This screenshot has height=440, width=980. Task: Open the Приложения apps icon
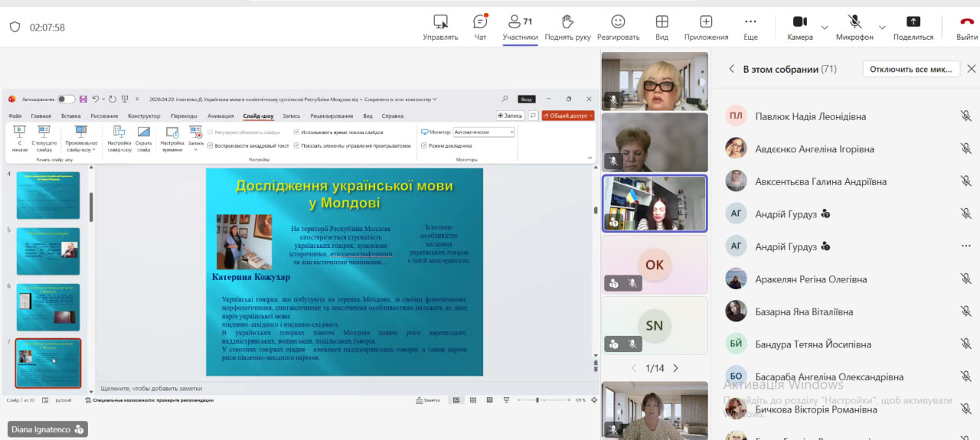click(x=706, y=21)
